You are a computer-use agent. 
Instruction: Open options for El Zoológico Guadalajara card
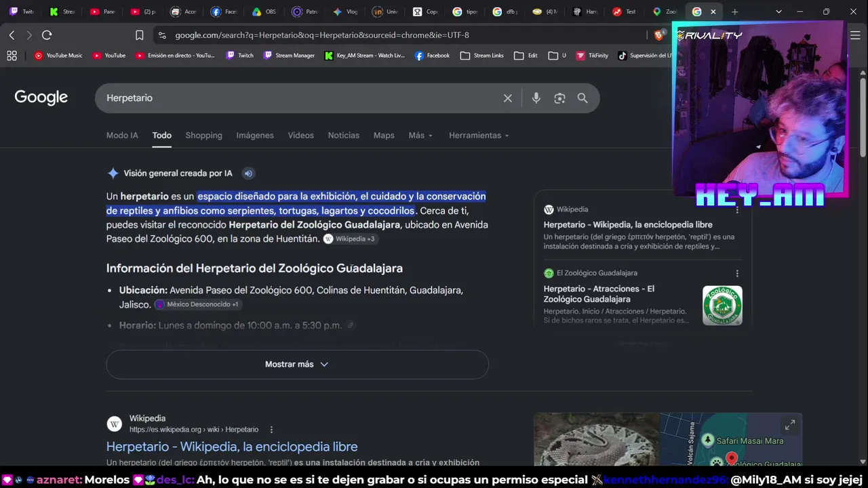point(737,273)
